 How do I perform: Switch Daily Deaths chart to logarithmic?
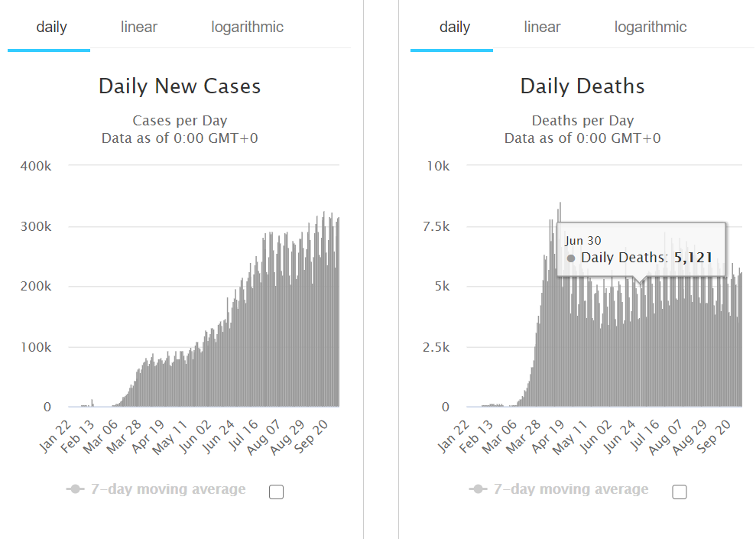pos(650,28)
